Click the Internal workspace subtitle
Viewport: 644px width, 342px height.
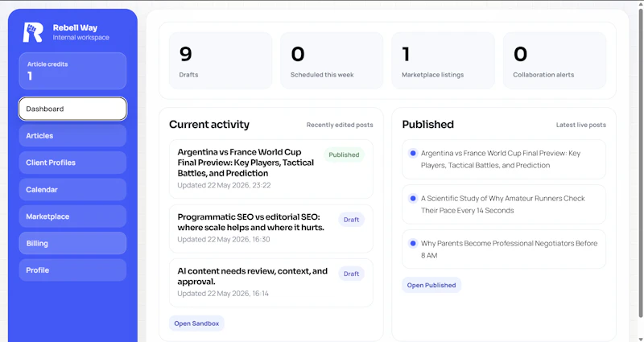(x=81, y=37)
